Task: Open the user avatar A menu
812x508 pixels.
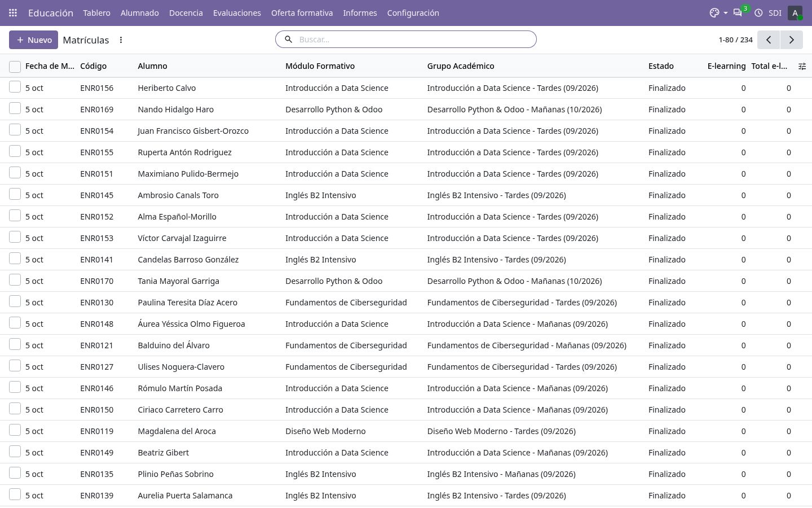Action: coord(795,12)
